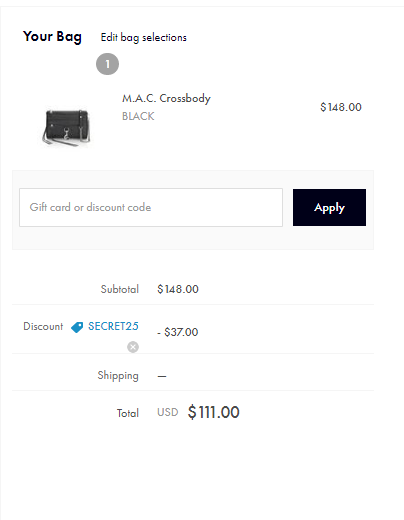Click the BLACK color label
The image size is (404, 520).
click(138, 116)
